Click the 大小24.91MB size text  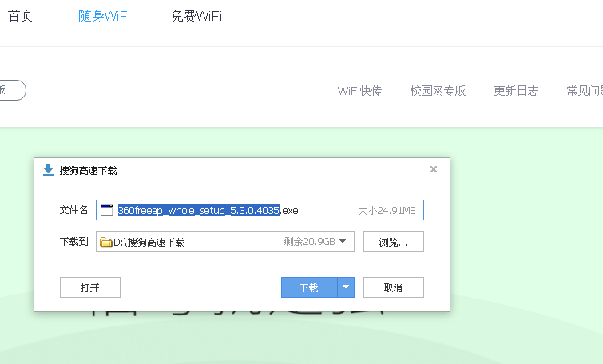tap(387, 210)
